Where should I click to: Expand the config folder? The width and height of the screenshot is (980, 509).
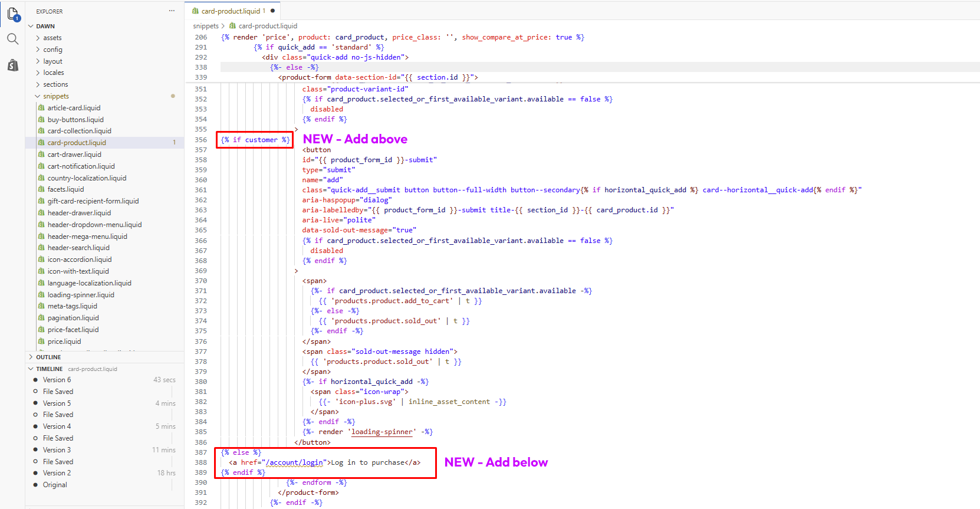[x=38, y=50]
